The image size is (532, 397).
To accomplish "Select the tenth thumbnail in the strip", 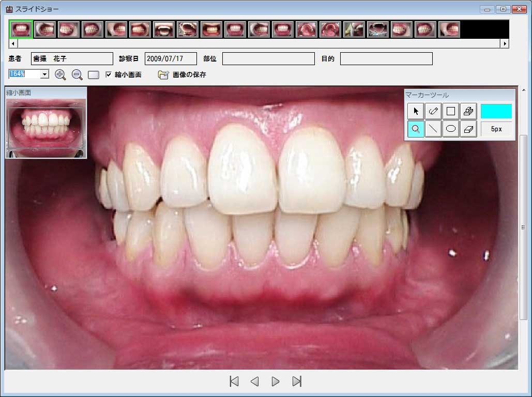I will click(235, 29).
